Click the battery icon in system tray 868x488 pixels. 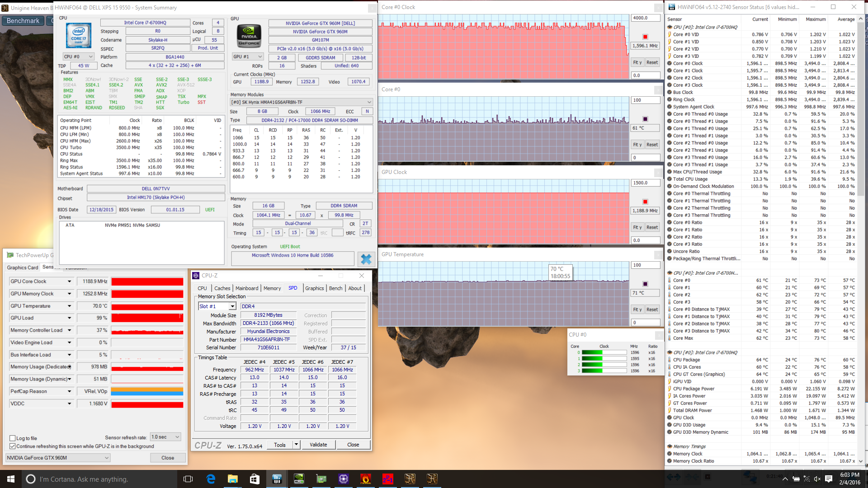pyautogui.click(x=796, y=479)
